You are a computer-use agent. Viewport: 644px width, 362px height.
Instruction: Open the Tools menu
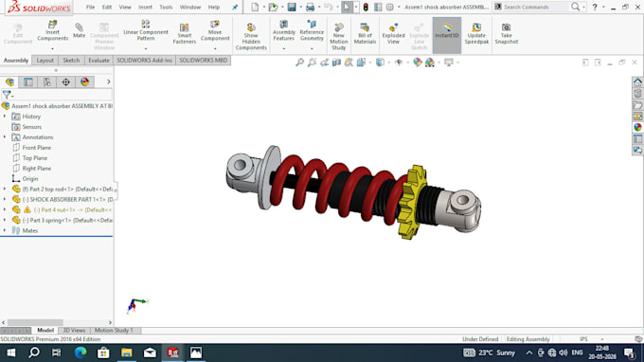tap(166, 7)
